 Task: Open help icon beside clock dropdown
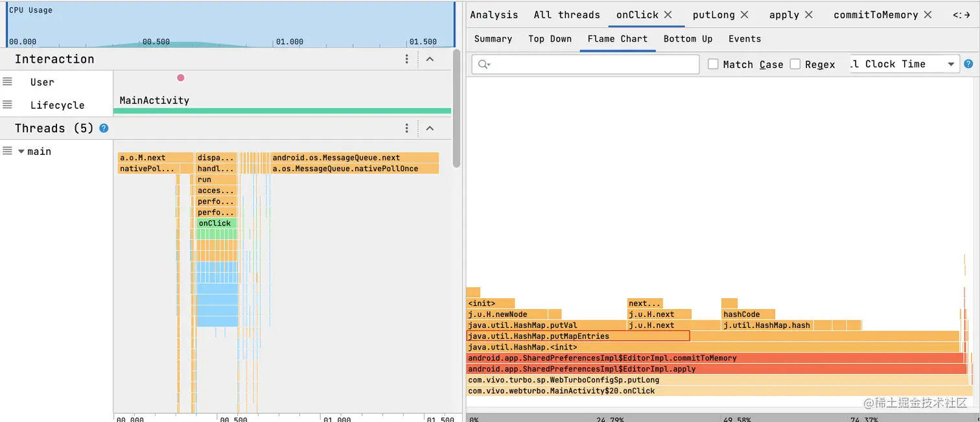tap(968, 64)
